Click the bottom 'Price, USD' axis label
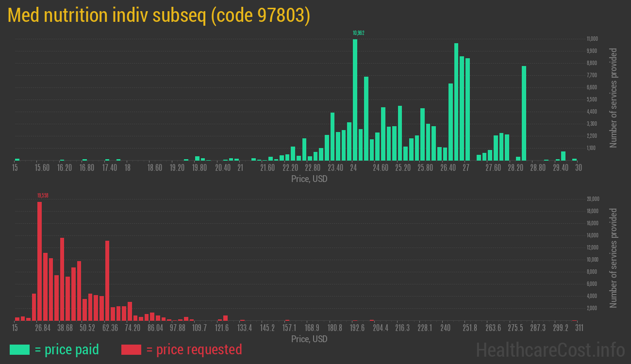 (309, 339)
